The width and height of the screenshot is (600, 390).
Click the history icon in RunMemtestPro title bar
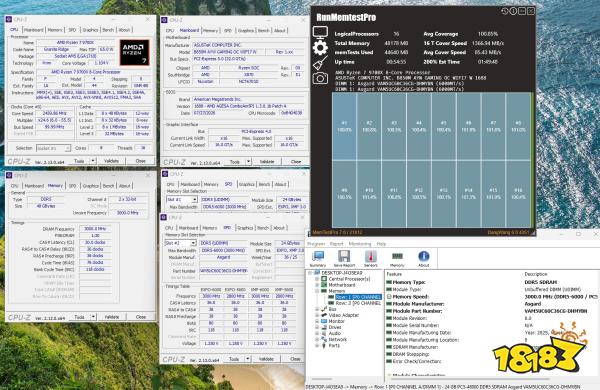[x=504, y=11]
